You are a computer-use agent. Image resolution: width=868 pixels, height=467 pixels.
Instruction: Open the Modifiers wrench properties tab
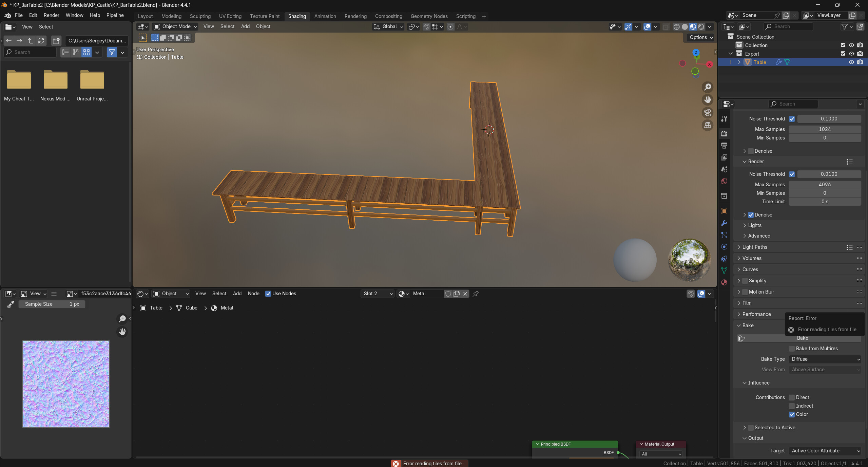(x=724, y=223)
